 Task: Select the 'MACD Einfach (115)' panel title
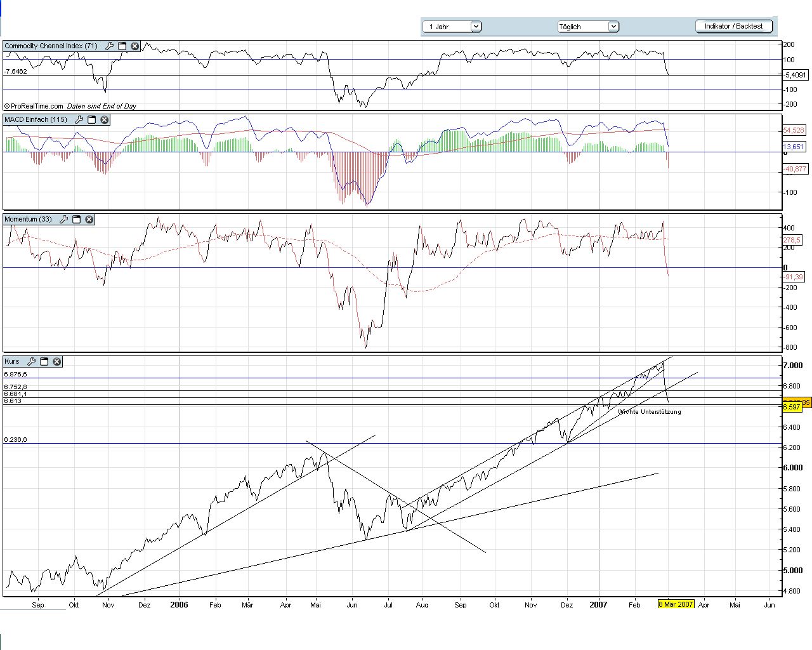36,120
